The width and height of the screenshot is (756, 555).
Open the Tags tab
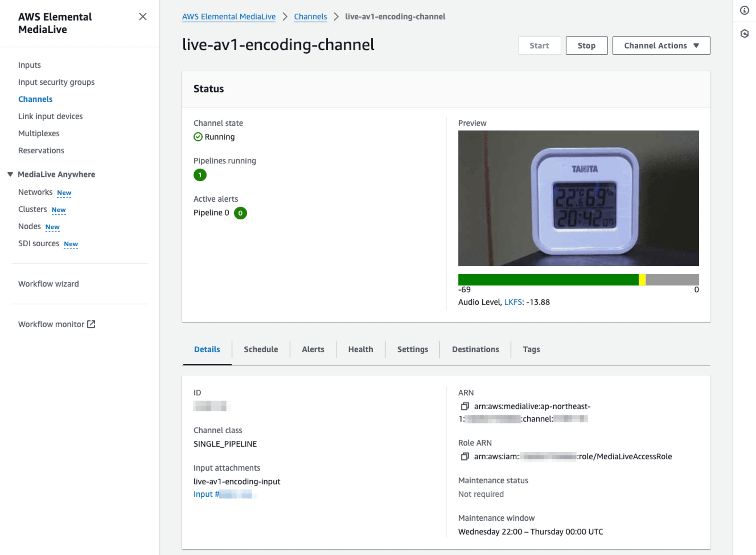coord(531,349)
